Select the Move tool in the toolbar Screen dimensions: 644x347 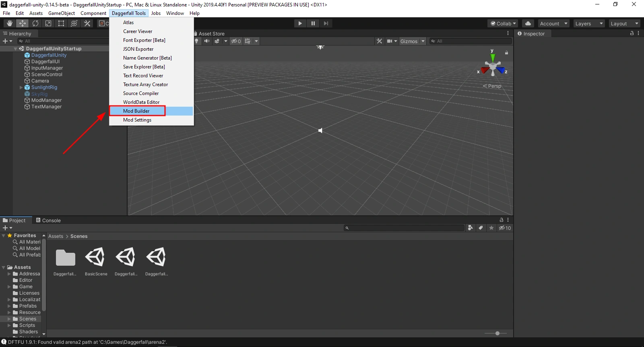click(23, 23)
